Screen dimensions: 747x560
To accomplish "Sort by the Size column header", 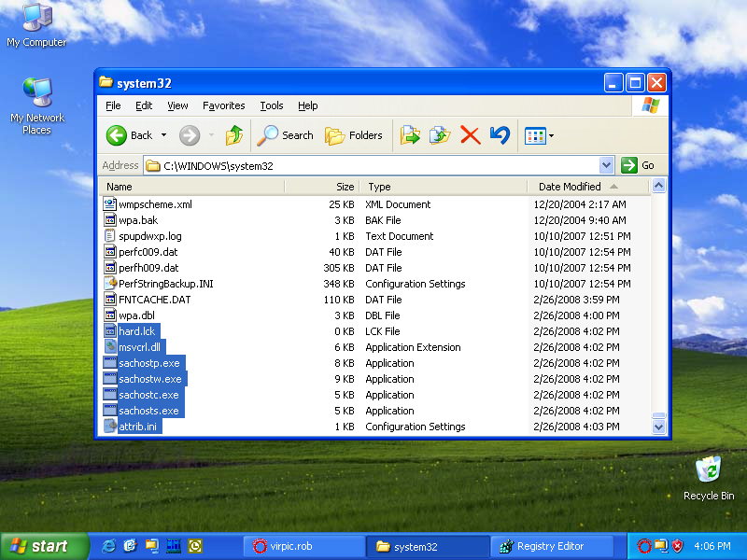I will pos(321,187).
